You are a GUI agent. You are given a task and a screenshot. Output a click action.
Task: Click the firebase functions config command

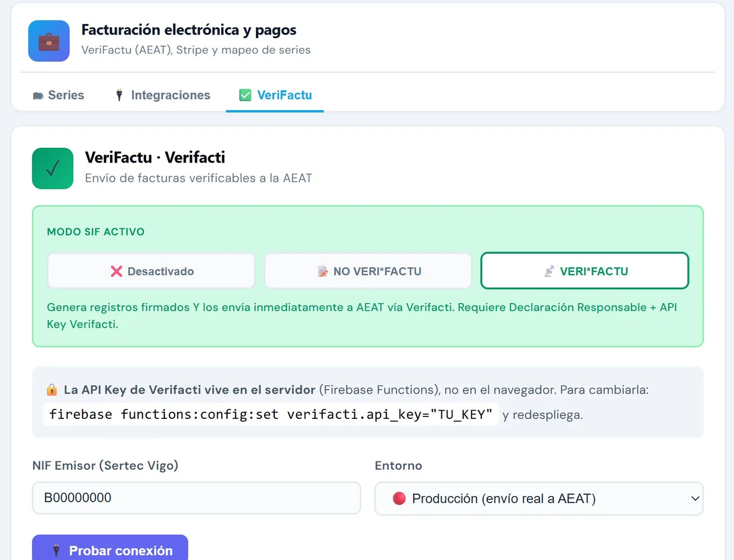271,414
